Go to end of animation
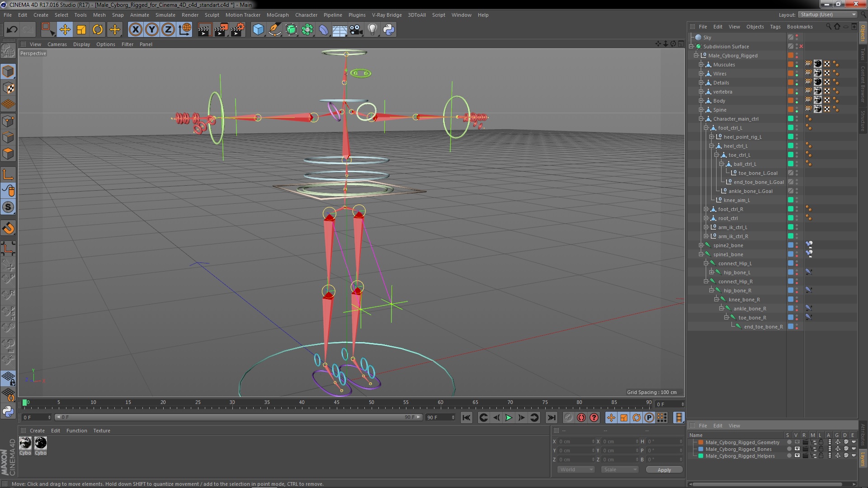This screenshot has height=488, width=868. (x=552, y=418)
